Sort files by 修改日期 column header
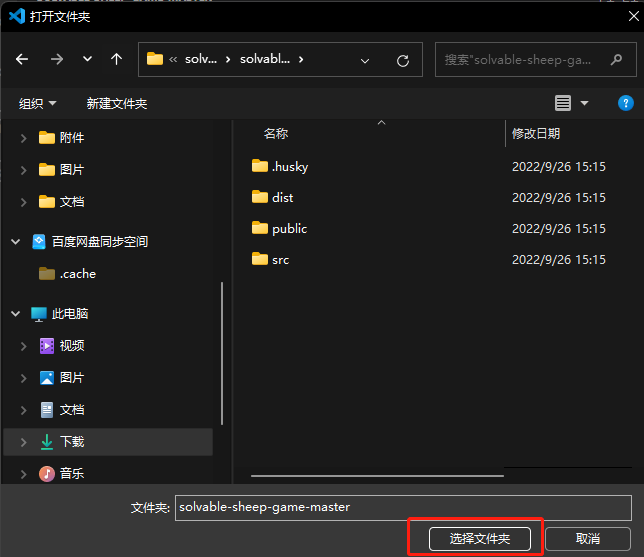644x557 pixels. (x=536, y=133)
